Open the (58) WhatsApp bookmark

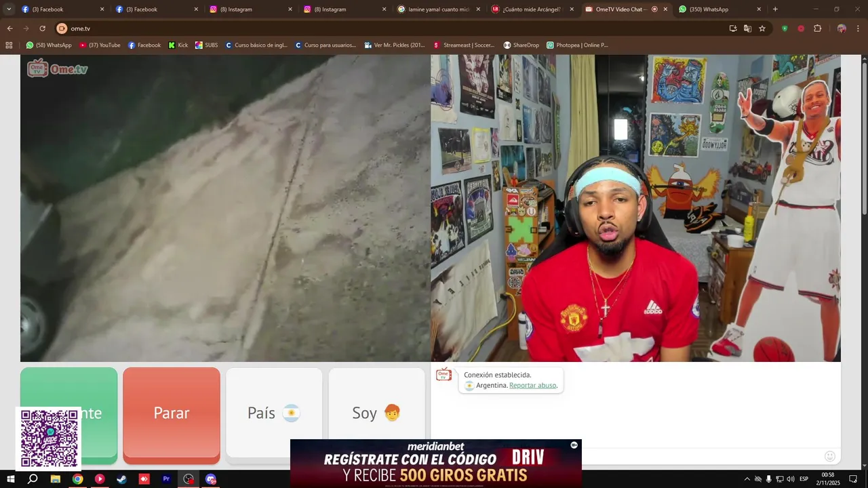pos(49,45)
